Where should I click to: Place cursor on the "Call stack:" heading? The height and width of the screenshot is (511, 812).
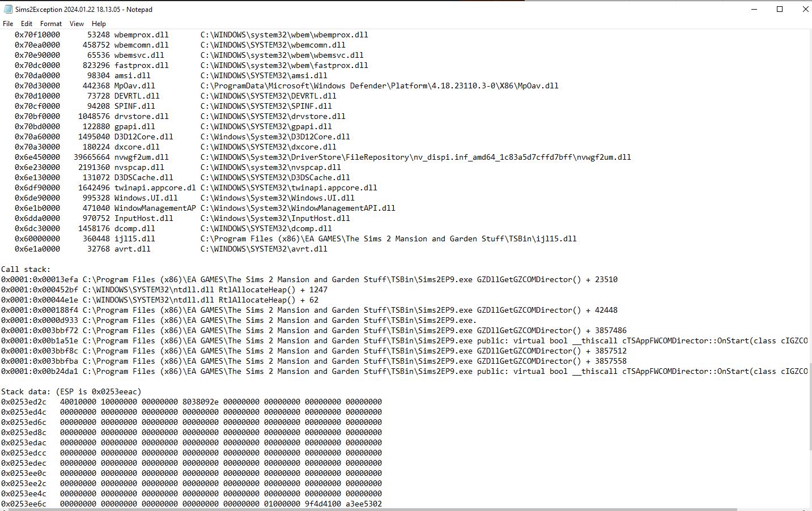pyautogui.click(x=26, y=270)
